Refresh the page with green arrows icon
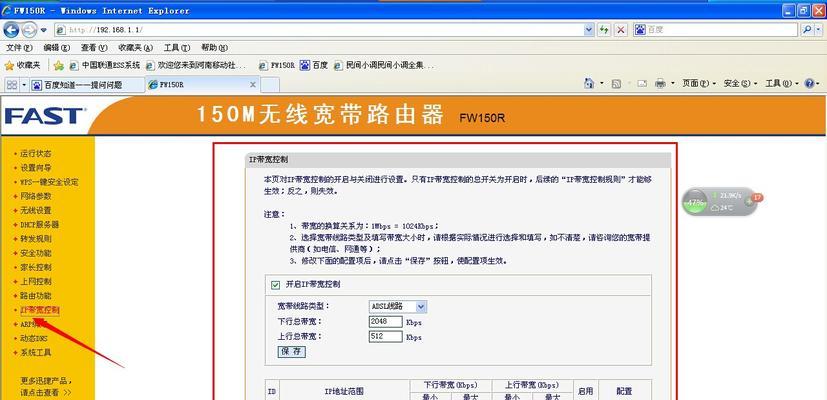Image resolution: width=827 pixels, height=400 pixels. pos(604,30)
